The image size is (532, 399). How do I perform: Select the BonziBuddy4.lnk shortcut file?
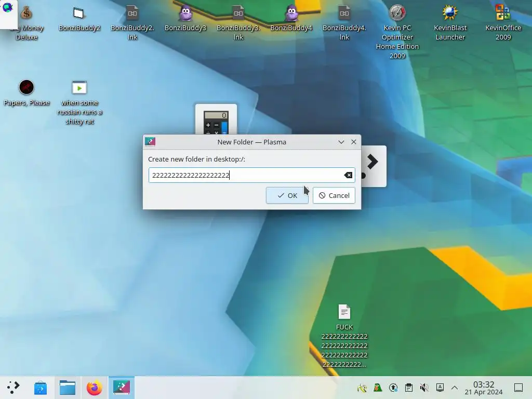coord(344,23)
